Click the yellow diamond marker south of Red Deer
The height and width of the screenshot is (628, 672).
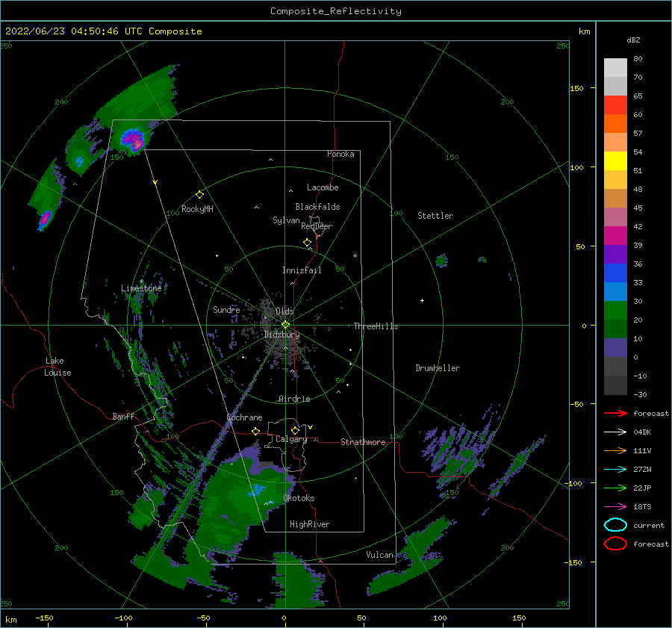(x=308, y=243)
